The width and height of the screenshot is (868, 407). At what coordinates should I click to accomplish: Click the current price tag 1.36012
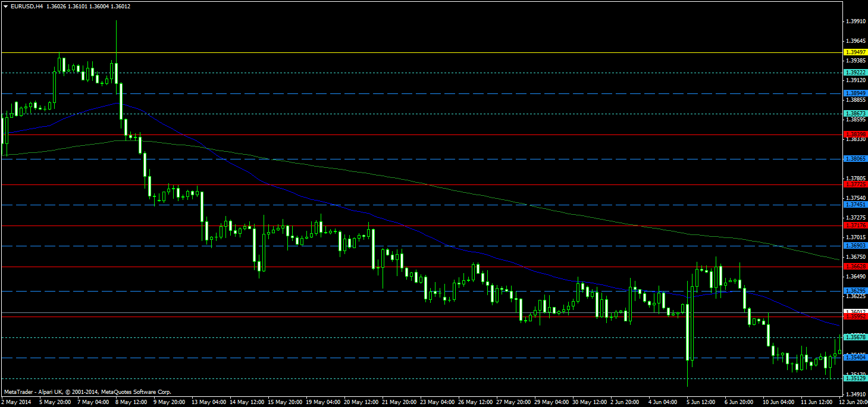(856, 312)
